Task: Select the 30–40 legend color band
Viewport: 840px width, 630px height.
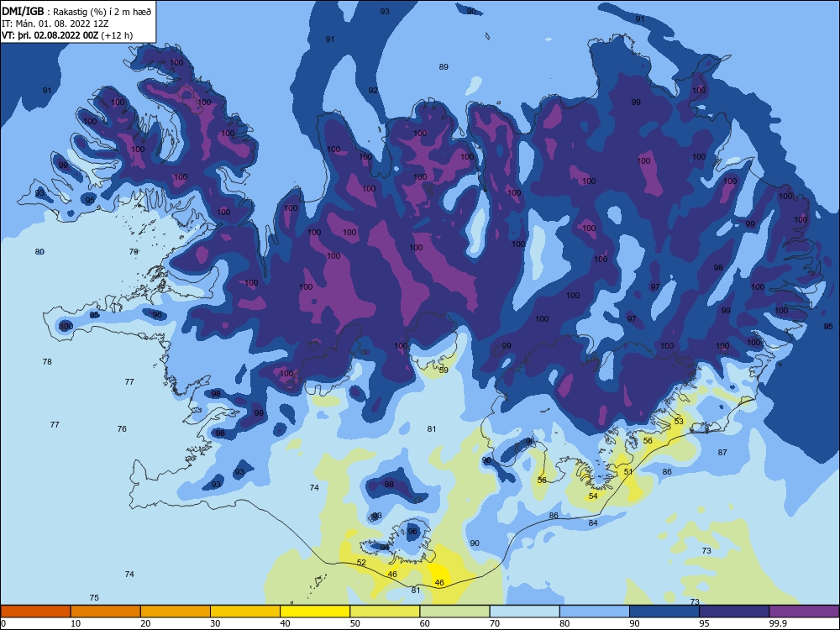Action: 245,612
